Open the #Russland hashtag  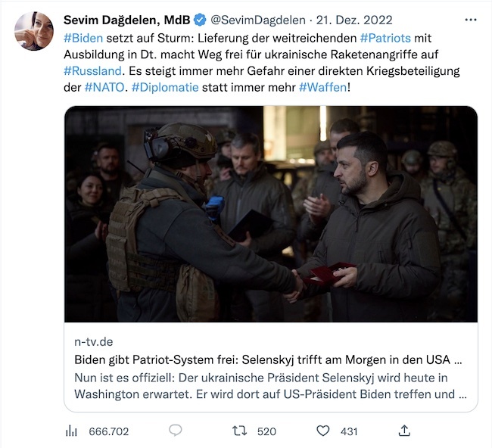pyautogui.click(x=92, y=70)
